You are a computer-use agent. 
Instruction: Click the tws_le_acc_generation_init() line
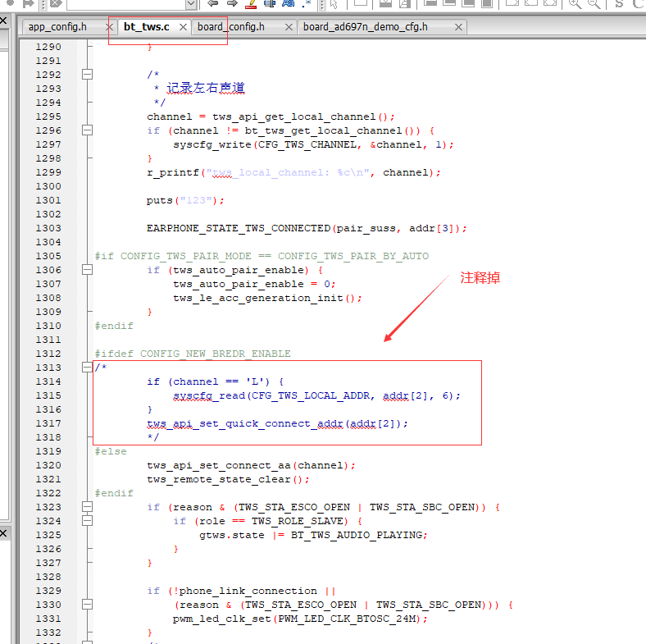click(x=267, y=298)
